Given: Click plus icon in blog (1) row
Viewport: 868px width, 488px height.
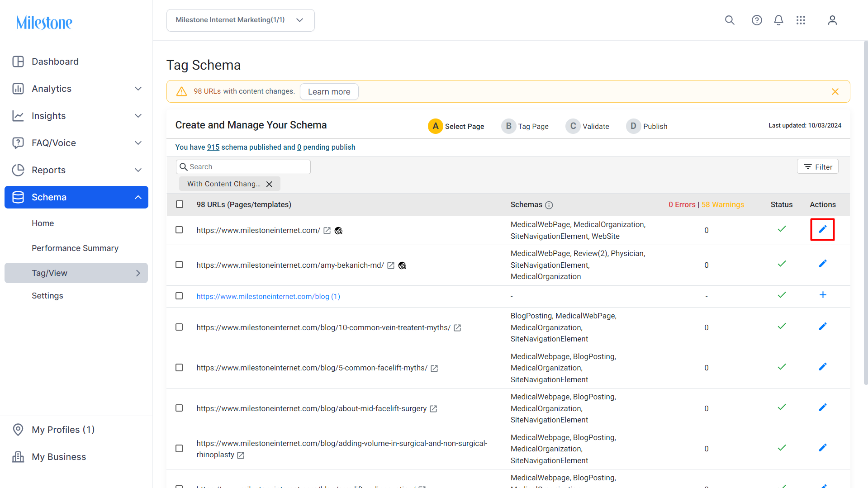Looking at the screenshot, I should tap(823, 295).
